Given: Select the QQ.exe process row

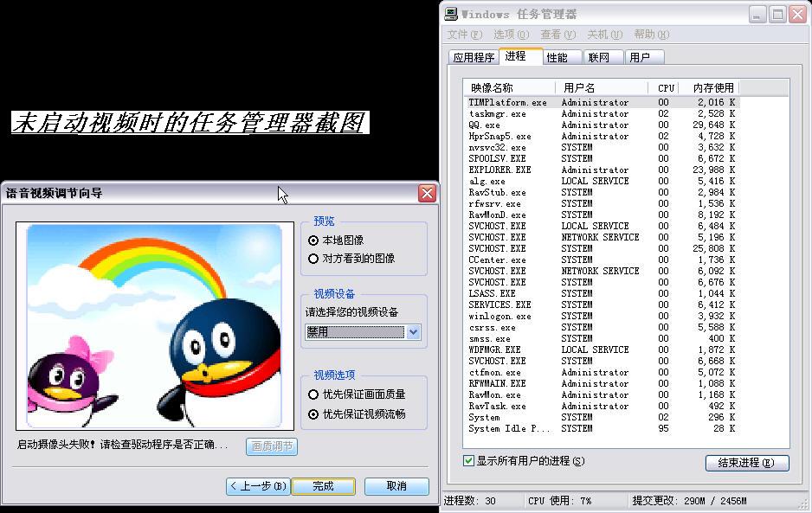Looking at the screenshot, I should [x=602, y=125].
